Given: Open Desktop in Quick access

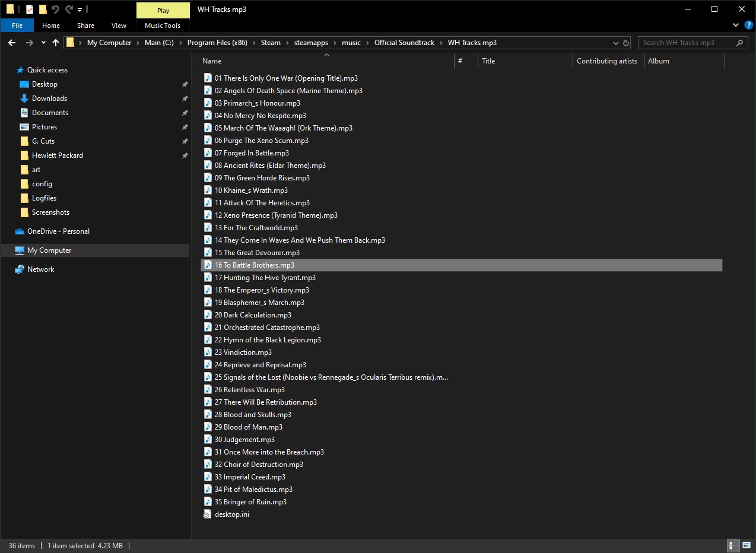Looking at the screenshot, I should [45, 84].
